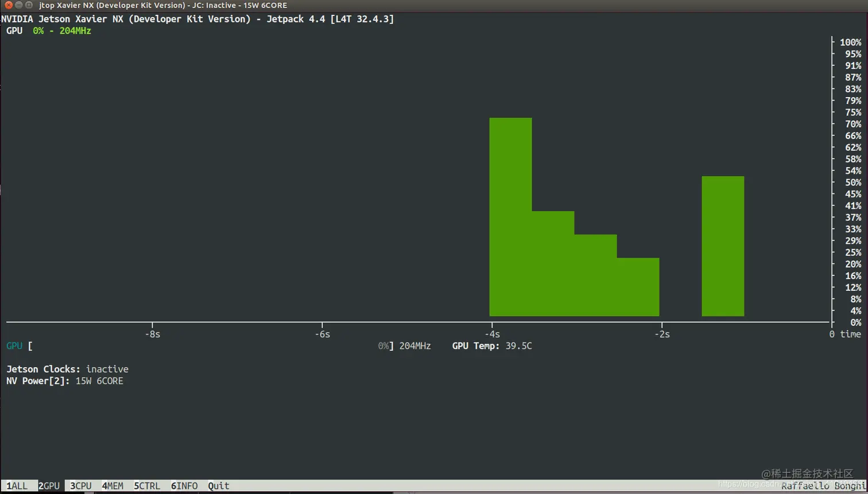Click the 75% label on the Y axis
The image size is (868, 494).
pos(853,112)
